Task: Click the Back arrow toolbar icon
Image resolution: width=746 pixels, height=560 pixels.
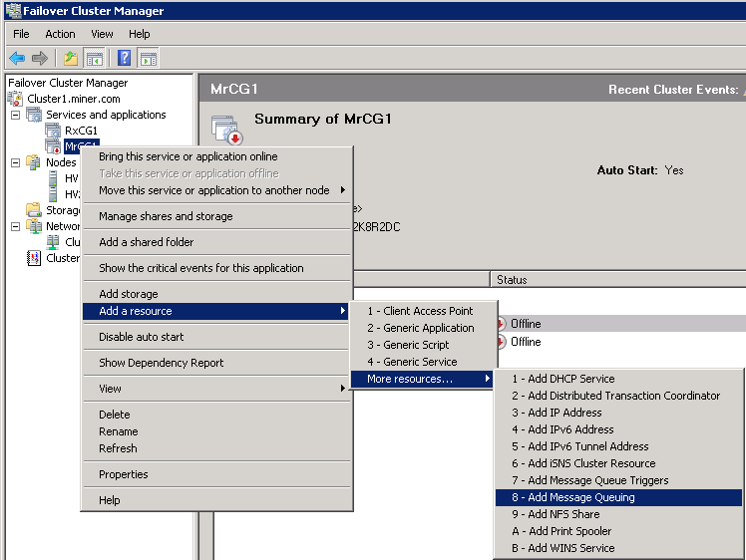Action: click(x=17, y=58)
